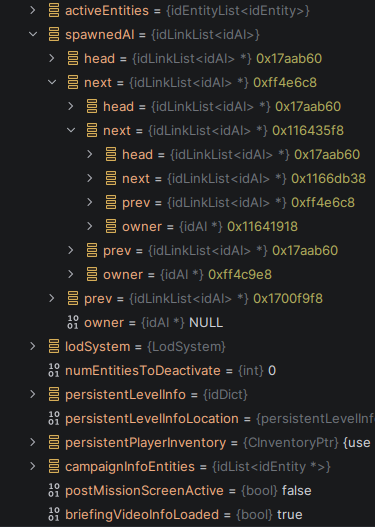375x527 pixels.
Task: Expand the prev 0x1700f9f8 node
Action: click(x=52, y=298)
